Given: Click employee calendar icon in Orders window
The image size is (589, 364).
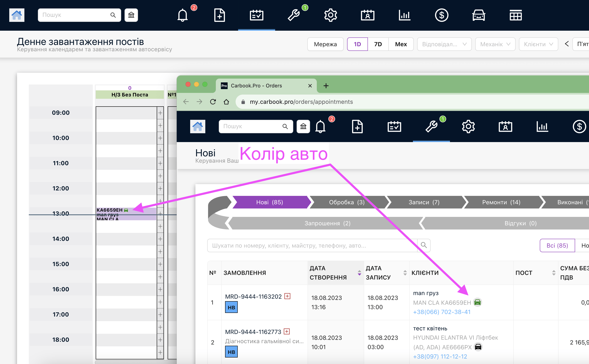Looking at the screenshot, I should [x=505, y=126].
